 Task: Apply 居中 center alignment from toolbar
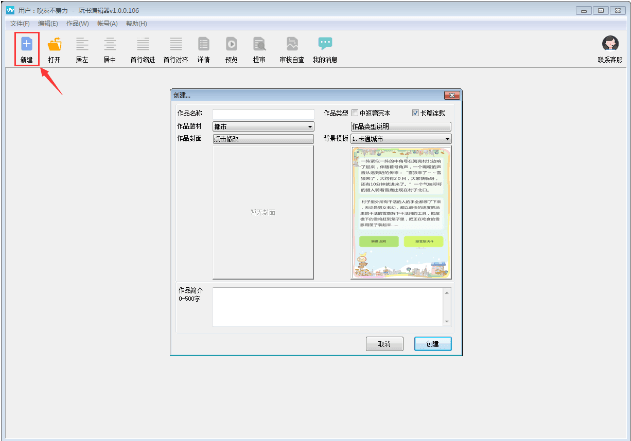[110, 45]
